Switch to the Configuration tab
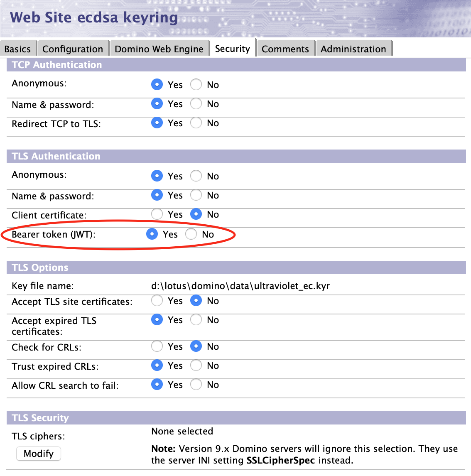Viewport: 471px width, 476px height. pyautogui.click(x=73, y=49)
